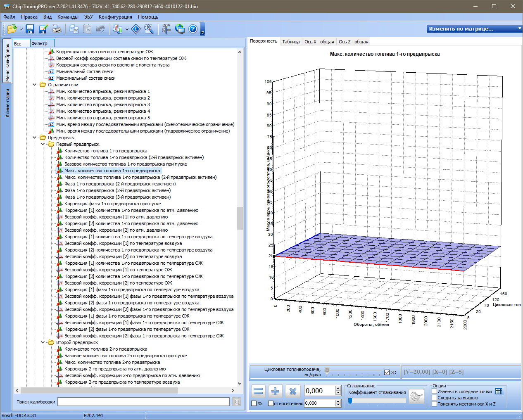Click the save-as floppy with pencil icon

[x=43, y=29]
